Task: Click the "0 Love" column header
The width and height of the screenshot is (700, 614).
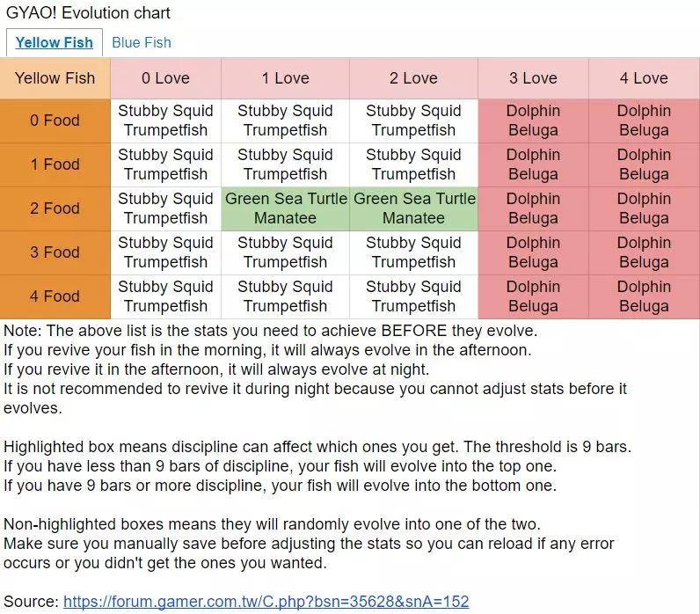Action: 165,78
